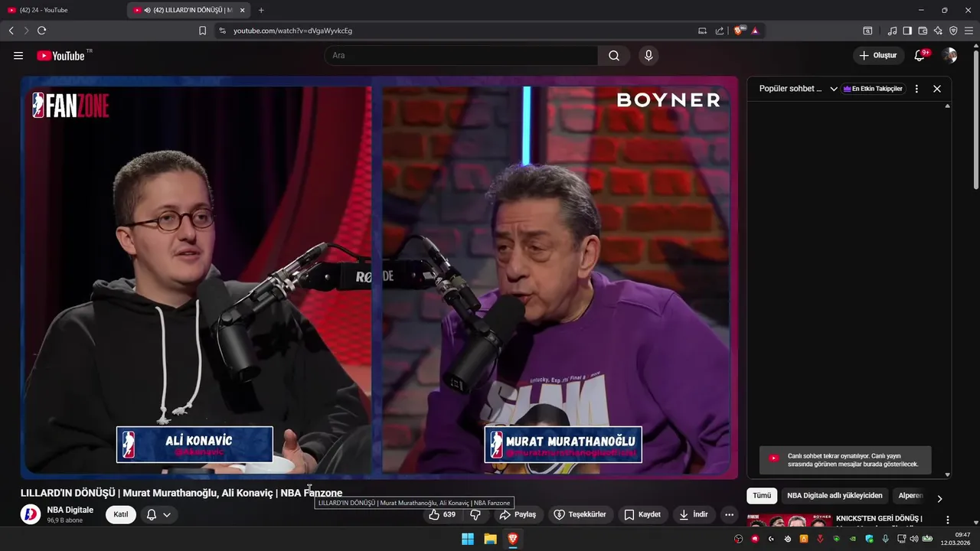This screenshot has height=551, width=980.
Task: Open more video actions ellipsis
Action: (x=729, y=514)
